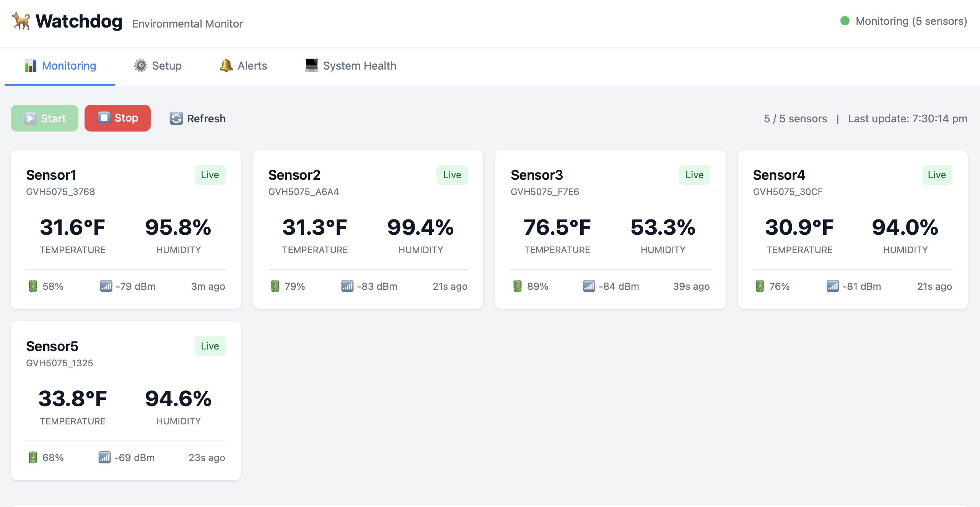
Task: Select the Monitoring tab
Action: (60, 66)
